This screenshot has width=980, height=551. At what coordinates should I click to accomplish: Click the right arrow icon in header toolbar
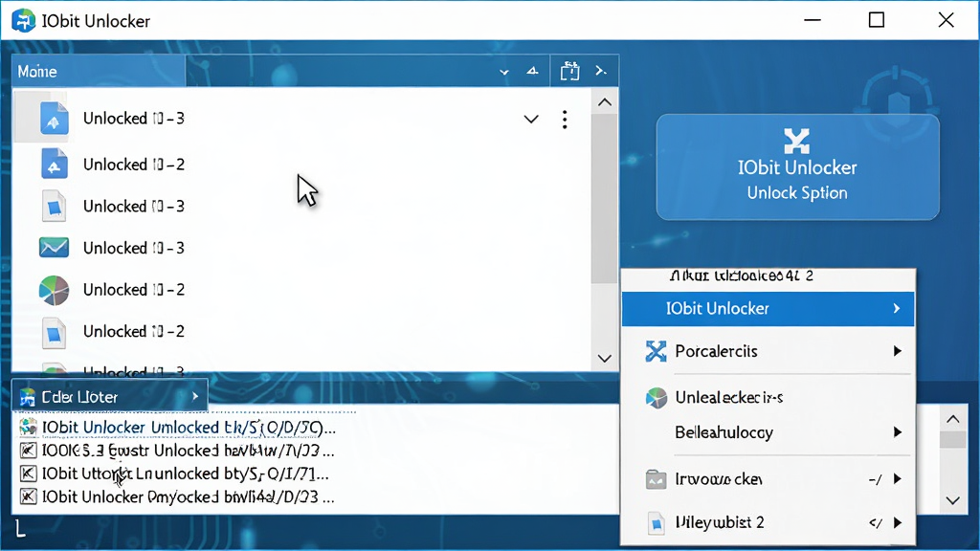pyautogui.click(x=601, y=71)
